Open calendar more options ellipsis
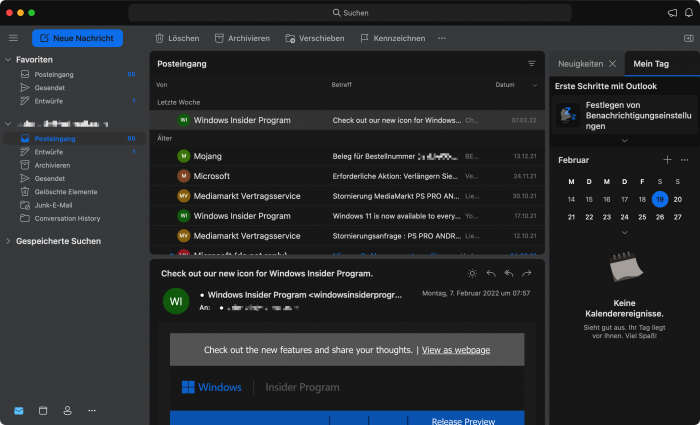Screen dimensions: 700x425 684,160
